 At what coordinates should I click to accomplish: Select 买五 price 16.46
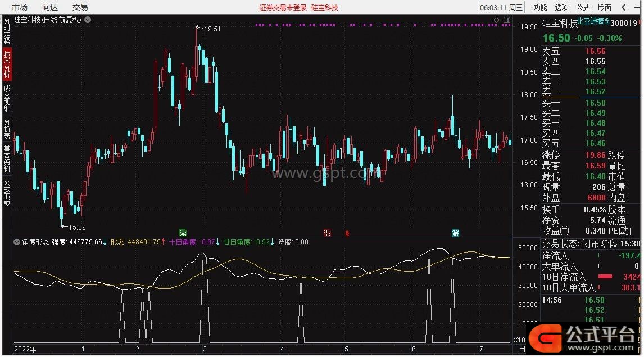(596, 143)
